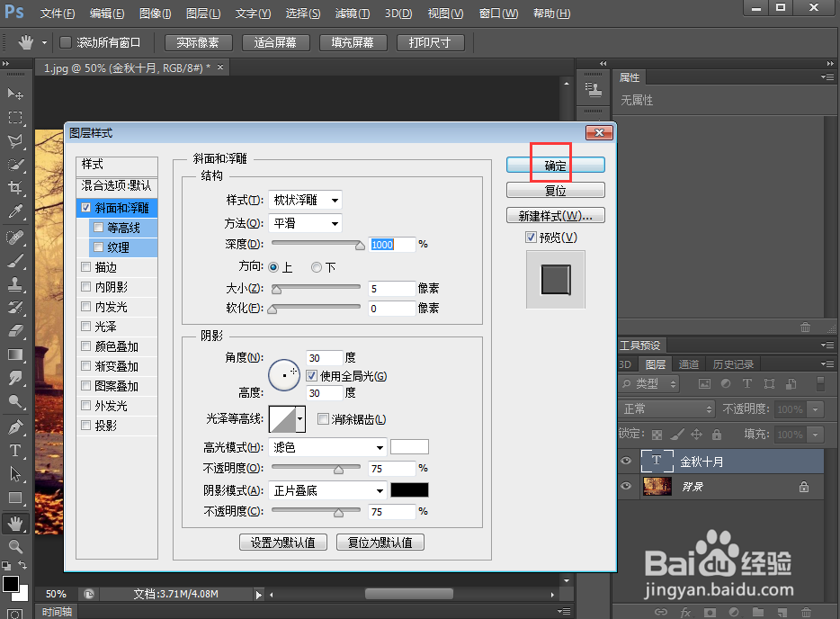
Task: Open the 正常 layer blend mode dropdown
Action: [666, 408]
